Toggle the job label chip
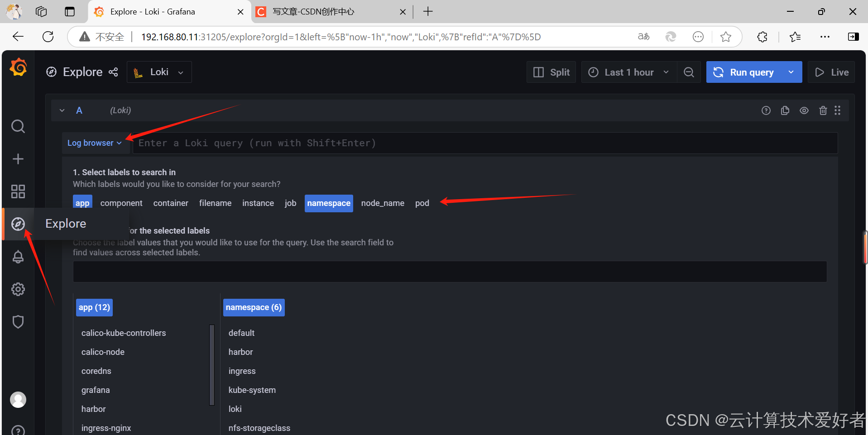 click(x=291, y=203)
